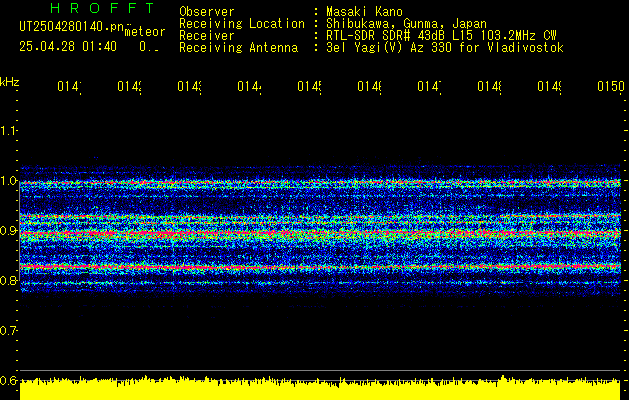Image resolution: width=629 pixels, height=400 pixels.
Task: Click the 0146 time marker
Action: (369, 86)
